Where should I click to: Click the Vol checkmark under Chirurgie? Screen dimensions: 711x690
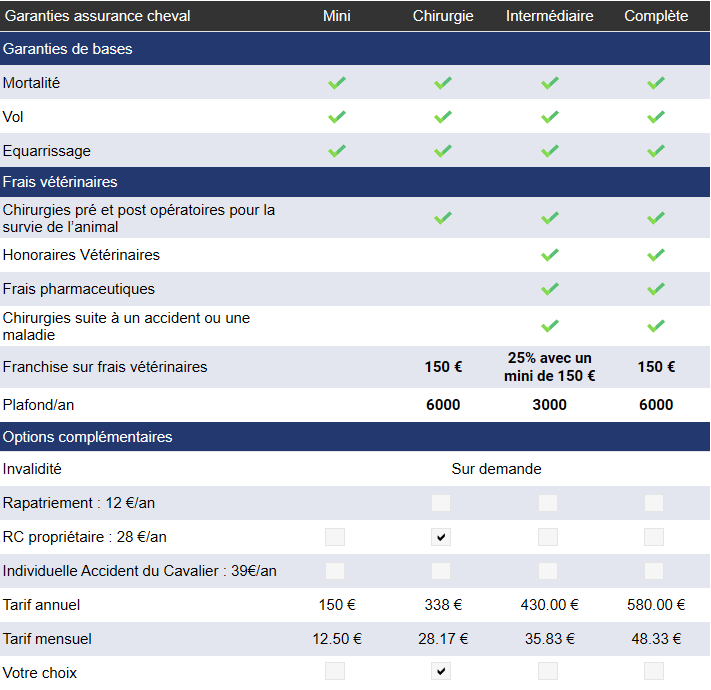pos(443,117)
